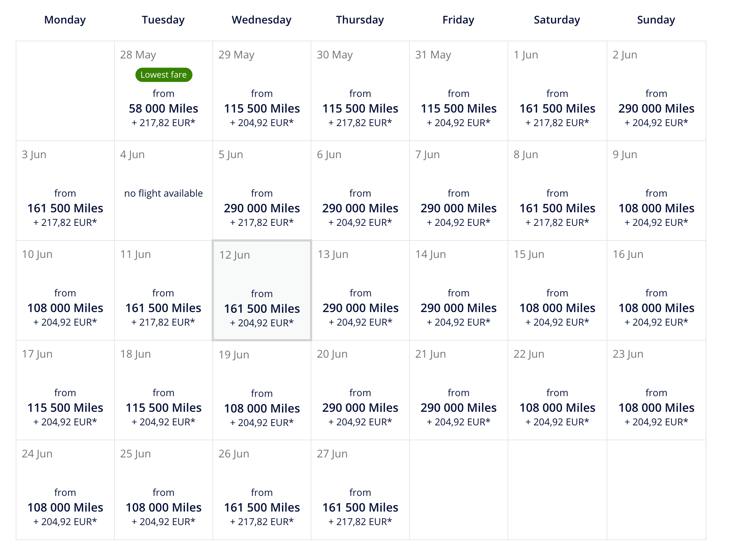Select the 23 Jun Sunday fare
Image resolution: width=747 pixels, height=560 pixels.
pos(656,390)
